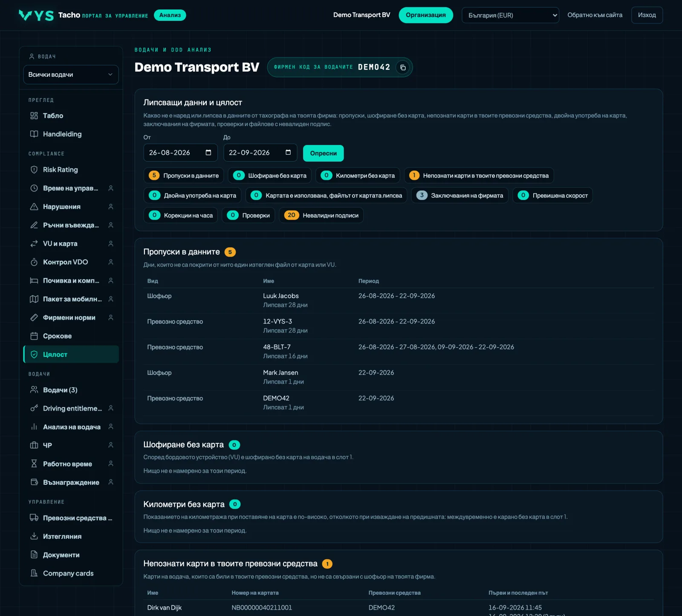This screenshot has height=616, width=682.
Task: Click the download icon for Изтегляния
Action: 34,536
